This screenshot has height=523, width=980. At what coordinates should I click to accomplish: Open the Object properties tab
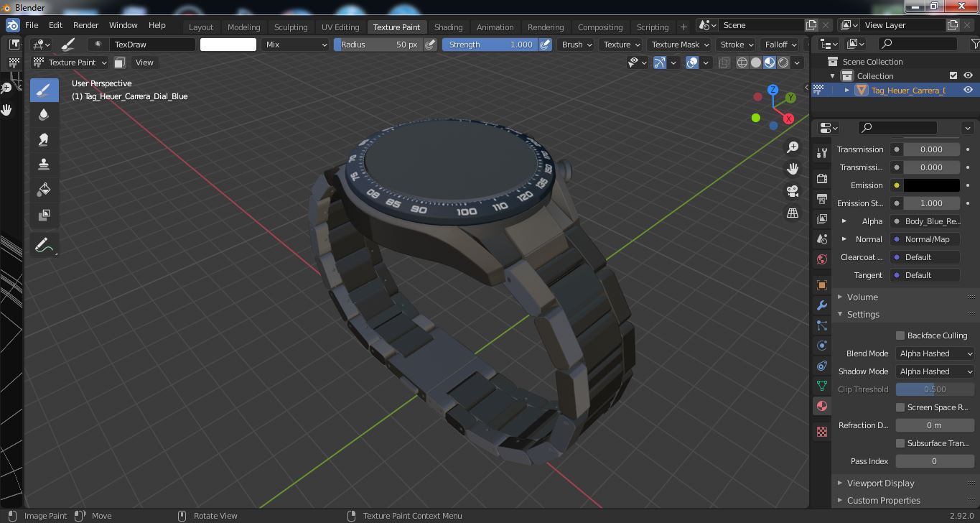(x=822, y=285)
